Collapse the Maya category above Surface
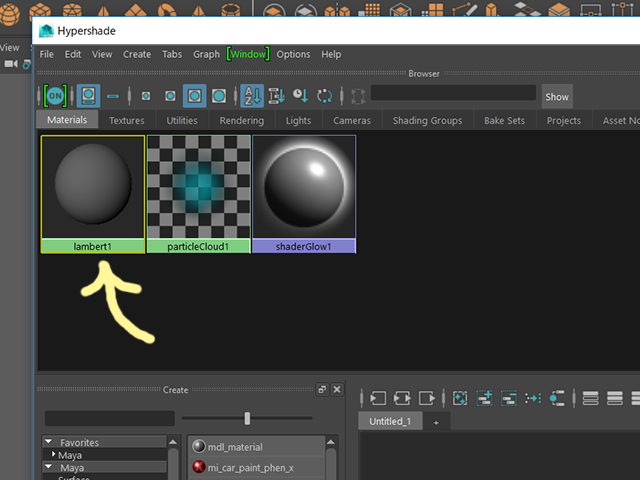The width and height of the screenshot is (640, 480). pyautogui.click(x=49, y=466)
